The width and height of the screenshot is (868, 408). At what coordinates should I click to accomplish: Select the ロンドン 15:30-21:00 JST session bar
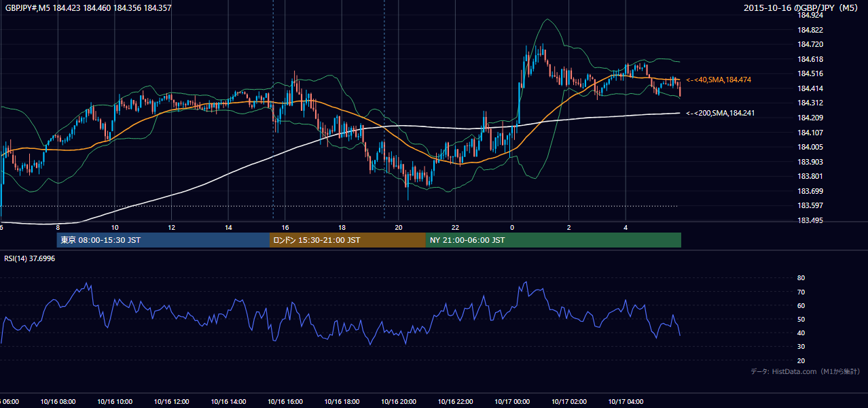pyautogui.click(x=348, y=240)
